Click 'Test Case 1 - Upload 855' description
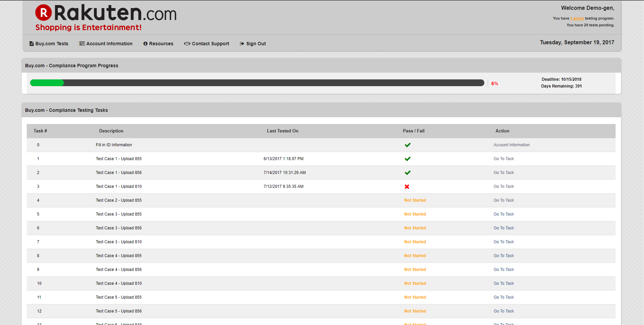Image resolution: width=644 pixels, height=325 pixels. (x=119, y=159)
